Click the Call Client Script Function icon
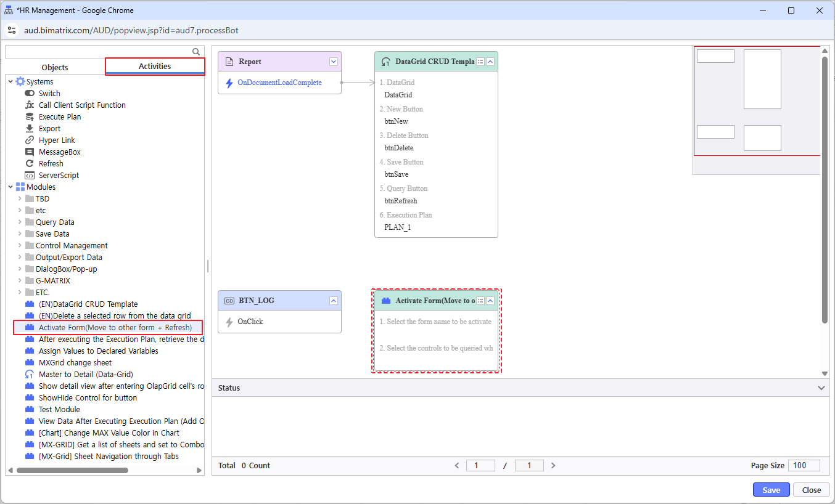 tap(30, 105)
